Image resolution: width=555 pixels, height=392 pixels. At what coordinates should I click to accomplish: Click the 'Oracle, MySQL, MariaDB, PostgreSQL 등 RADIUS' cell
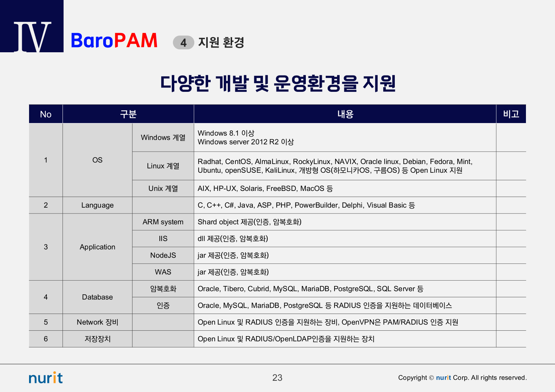pyautogui.click(x=345, y=305)
